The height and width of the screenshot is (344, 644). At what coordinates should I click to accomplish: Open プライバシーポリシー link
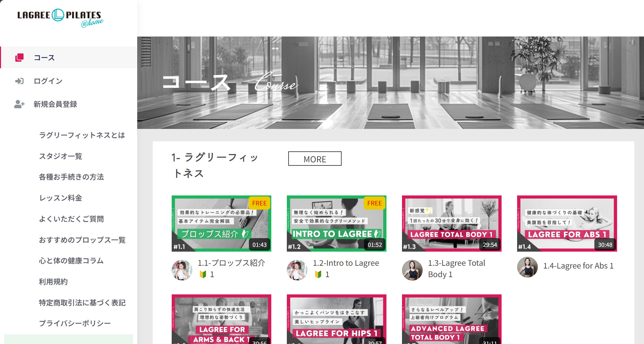click(x=75, y=323)
